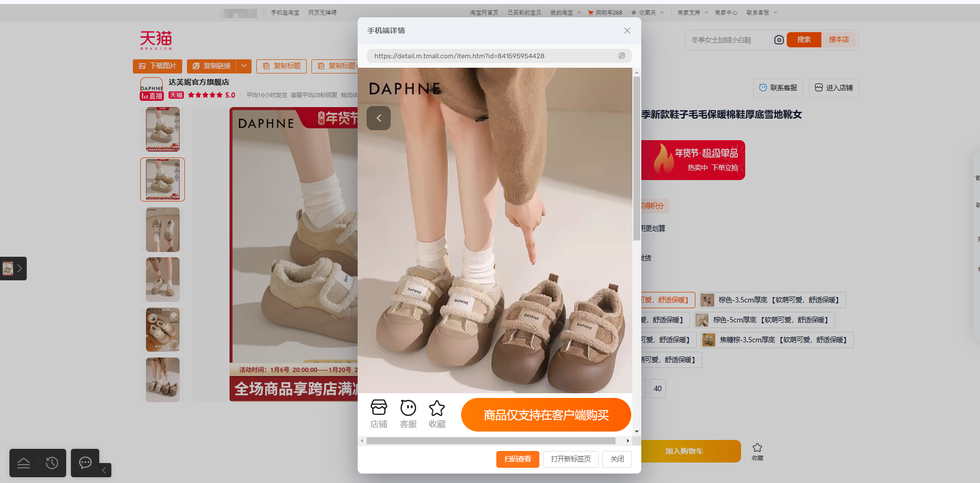Expand the 我的淘宝 dropdown in the top bar
The height and width of the screenshot is (483, 980).
pyautogui.click(x=566, y=13)
